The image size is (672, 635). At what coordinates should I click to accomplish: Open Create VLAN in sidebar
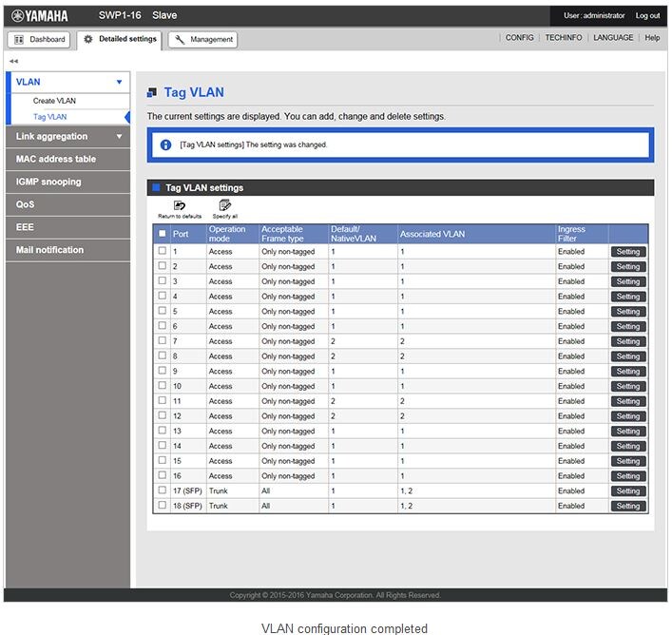pyautogui.click(x=54, y=101)
